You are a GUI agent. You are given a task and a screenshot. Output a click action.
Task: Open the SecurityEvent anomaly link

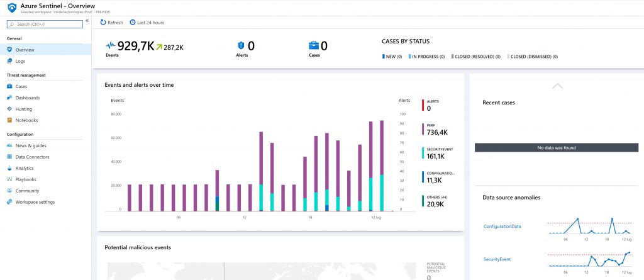[x=497, y=259]
